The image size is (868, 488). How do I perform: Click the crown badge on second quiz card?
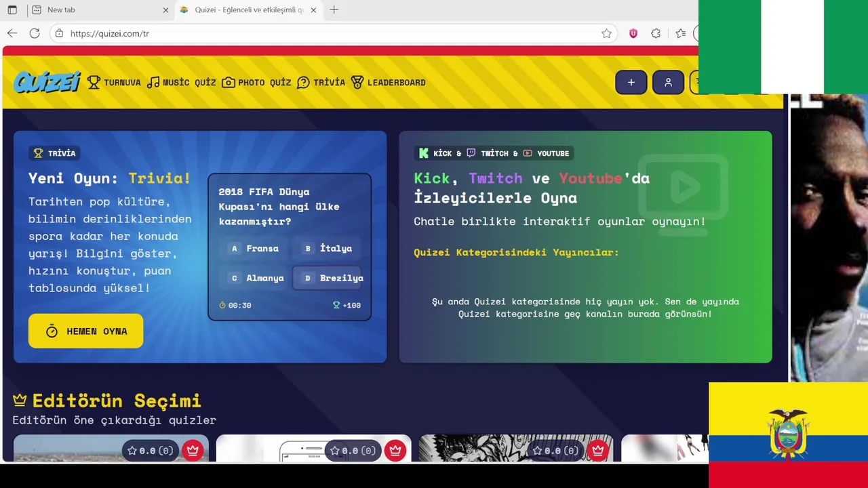[x=395, y=450]
